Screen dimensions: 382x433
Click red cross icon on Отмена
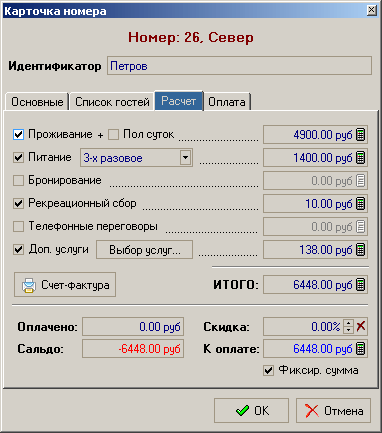pos(312,411)
